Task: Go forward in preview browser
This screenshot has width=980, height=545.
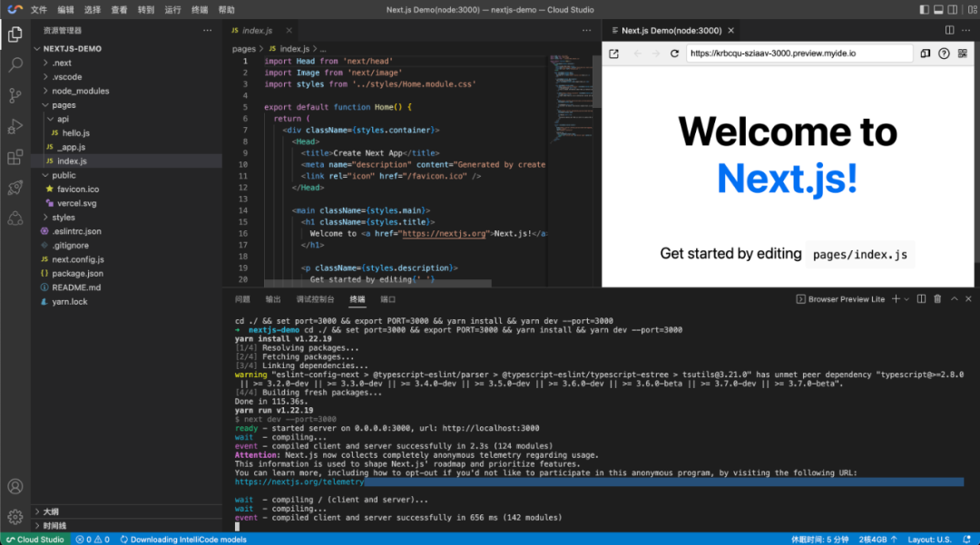Action: point(656,54)
